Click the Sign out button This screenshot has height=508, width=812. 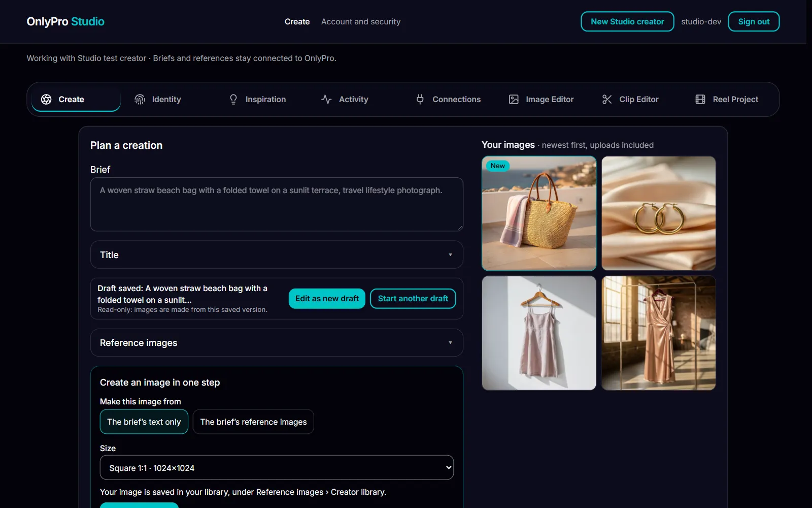[754, 21]
